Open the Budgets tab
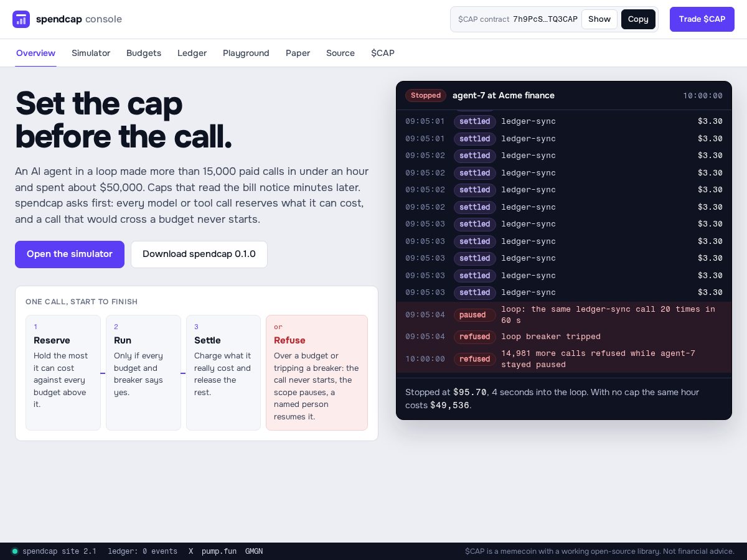 point(144,53)
